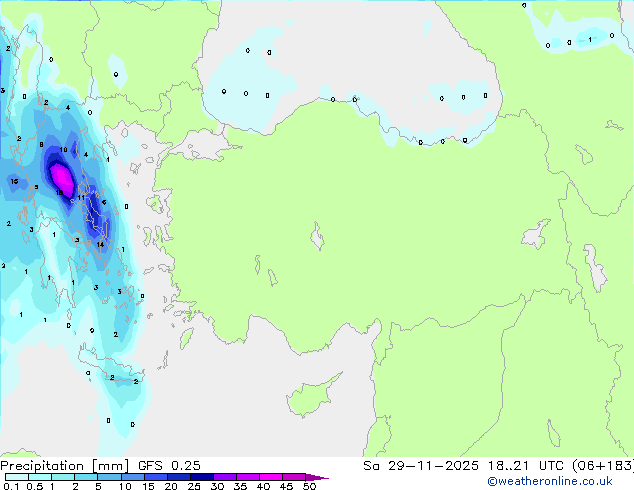Click the 'GFS 0.25' model label
Image resolution: width=634 pixels, height=490 pixels.
[x=169, y=466]
